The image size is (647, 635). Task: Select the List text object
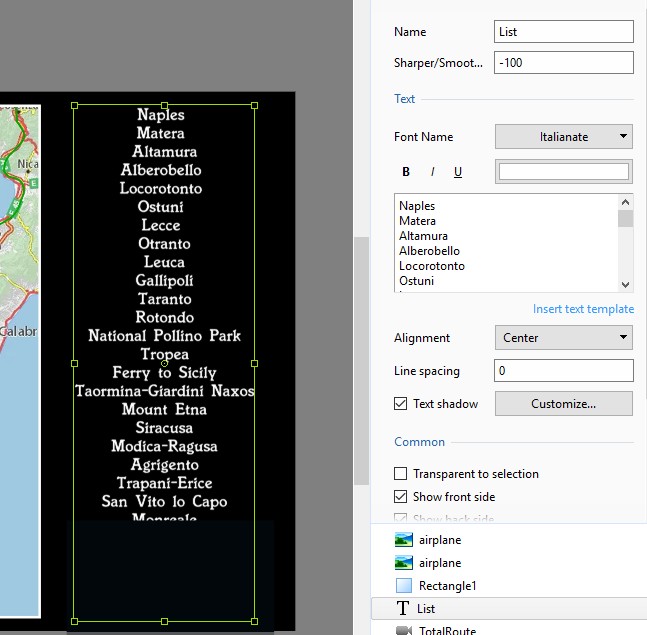click(427, 608)
